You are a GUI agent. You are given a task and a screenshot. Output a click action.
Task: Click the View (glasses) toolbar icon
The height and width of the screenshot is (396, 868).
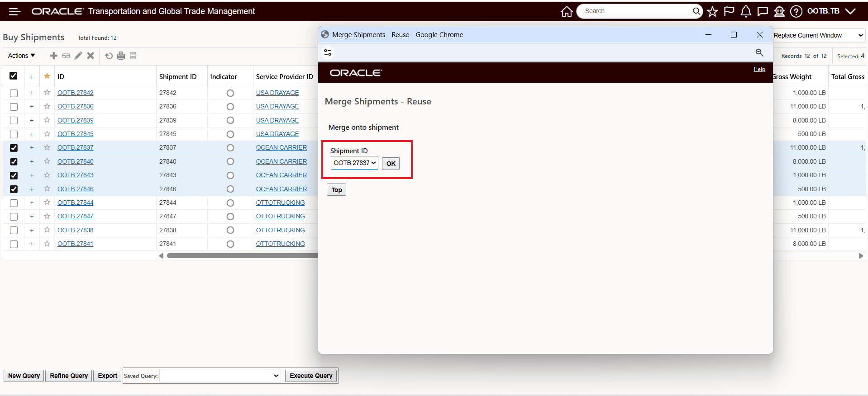pyautogui.click(x=66, y=56)
